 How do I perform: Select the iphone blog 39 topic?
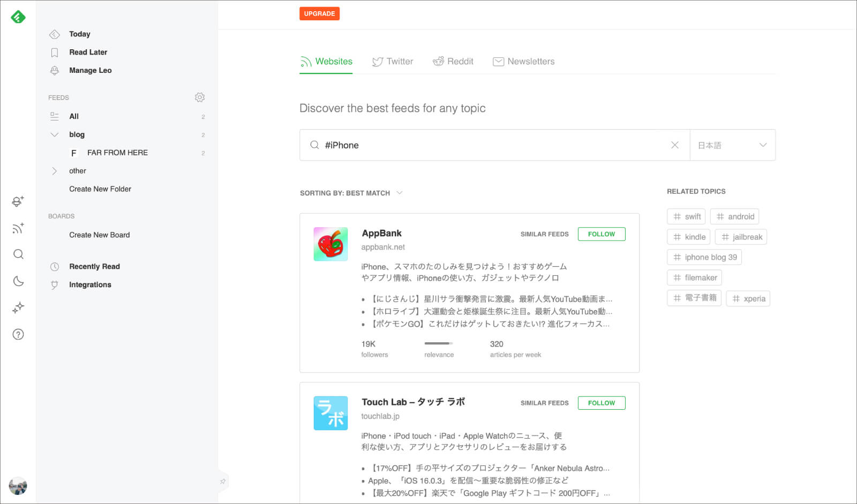click(x=704, y=257)
